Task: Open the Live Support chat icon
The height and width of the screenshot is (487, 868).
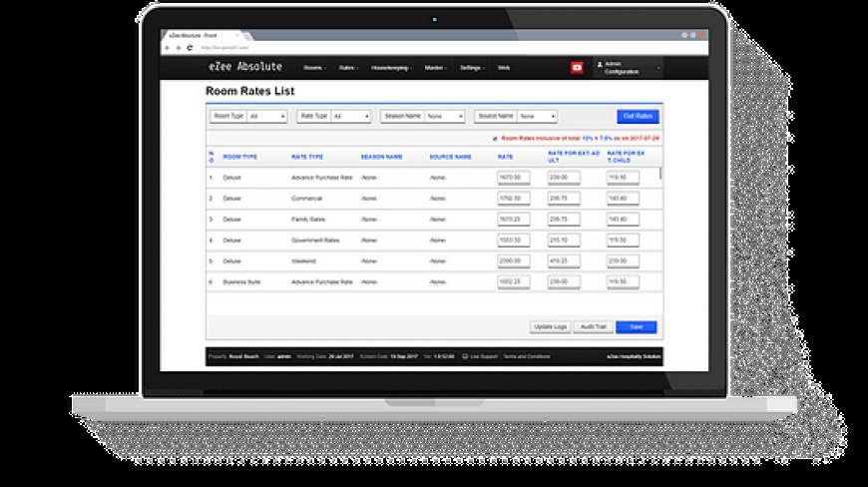Action: [465, 356]
